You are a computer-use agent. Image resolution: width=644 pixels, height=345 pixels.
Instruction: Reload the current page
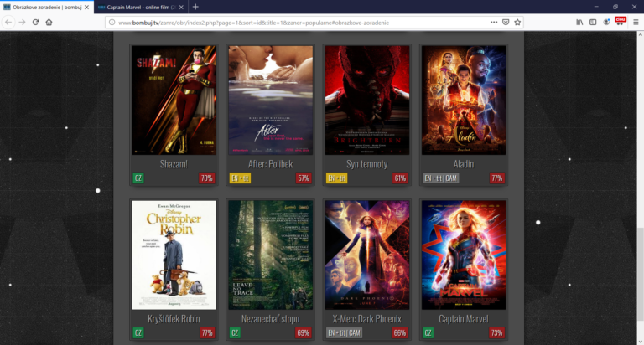pyautogui.click(x=35, y=22)
